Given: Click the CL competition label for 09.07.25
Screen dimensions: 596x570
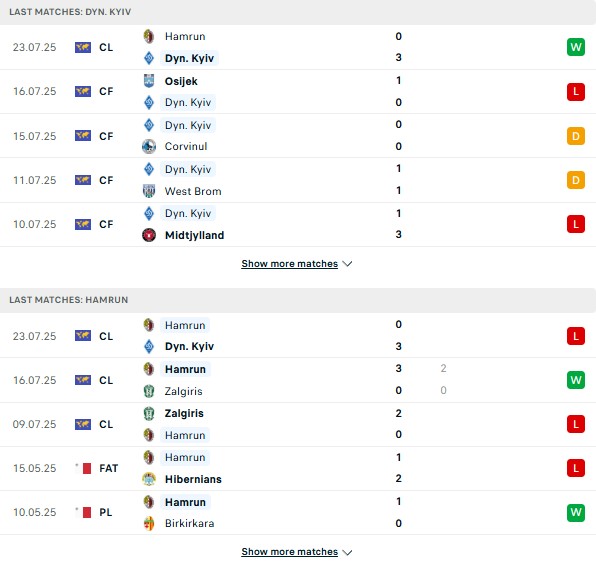Looking at the screenshot, I should coord(106,424).
